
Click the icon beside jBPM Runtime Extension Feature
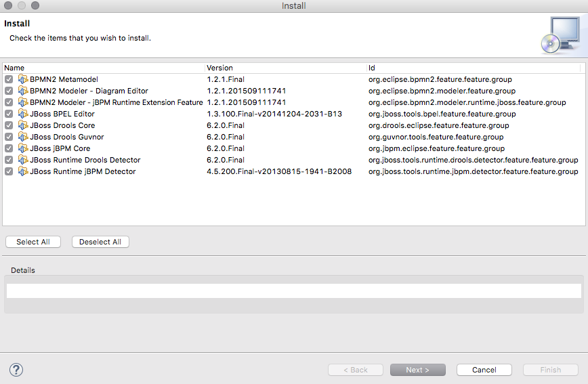(x=23, y=102)
